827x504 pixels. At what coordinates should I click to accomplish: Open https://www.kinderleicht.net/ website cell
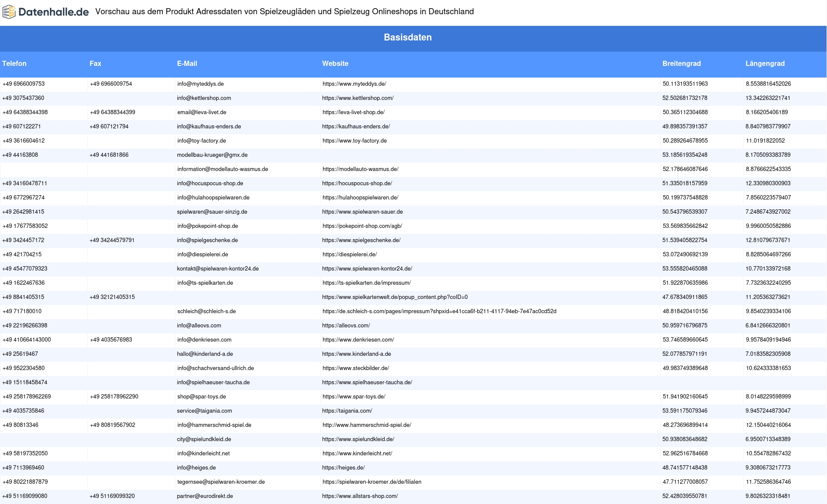(358, 454)
